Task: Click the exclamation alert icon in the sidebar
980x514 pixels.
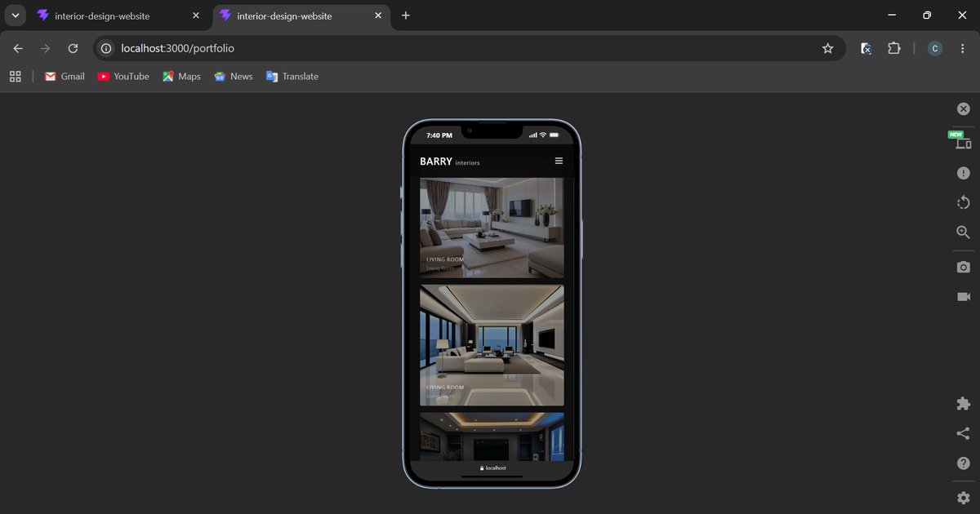Action: 964,173
